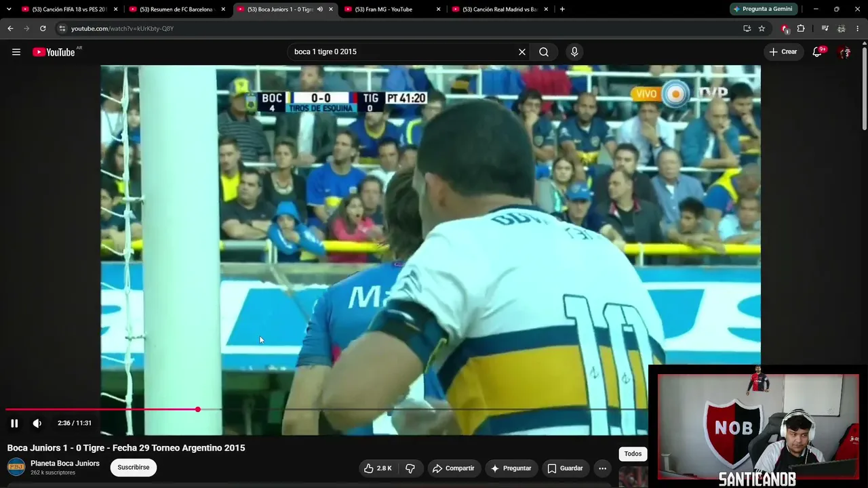Clear the search box with the X

click(x=522, y=52)
